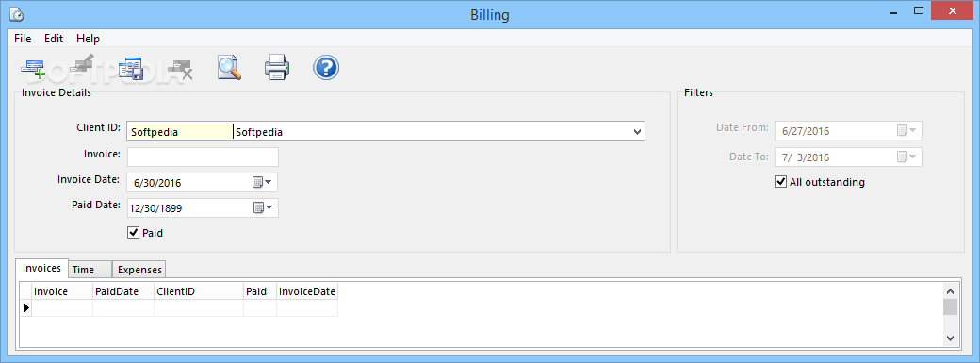Click the add new invoice toolbar icon
The height and width of the screenshot is (363, 980).
[33, 68]
